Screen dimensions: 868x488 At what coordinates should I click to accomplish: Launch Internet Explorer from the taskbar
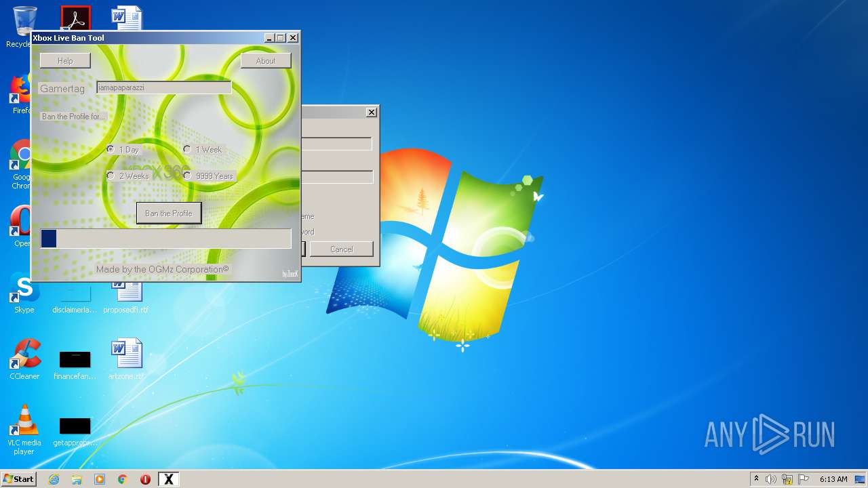pos(54,479)
